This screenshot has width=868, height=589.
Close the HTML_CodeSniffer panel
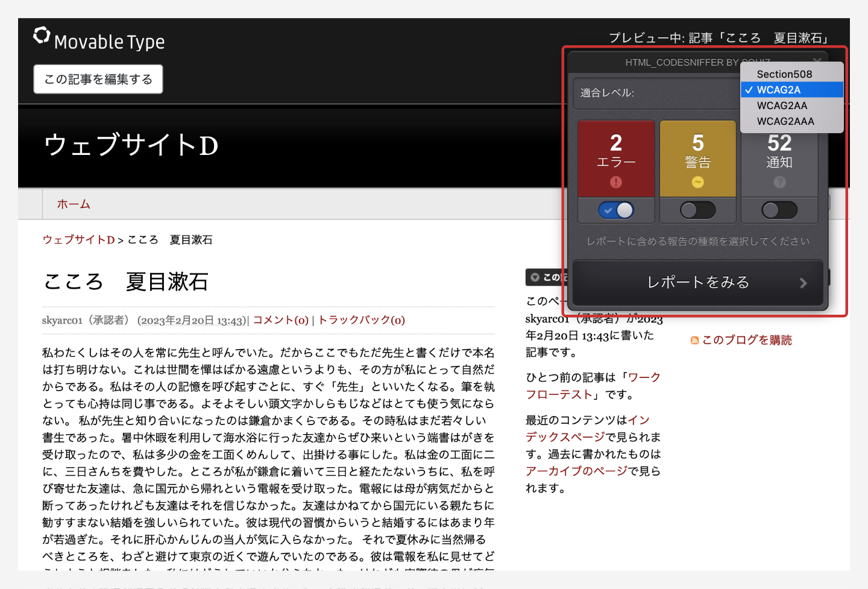click(817, 61)
